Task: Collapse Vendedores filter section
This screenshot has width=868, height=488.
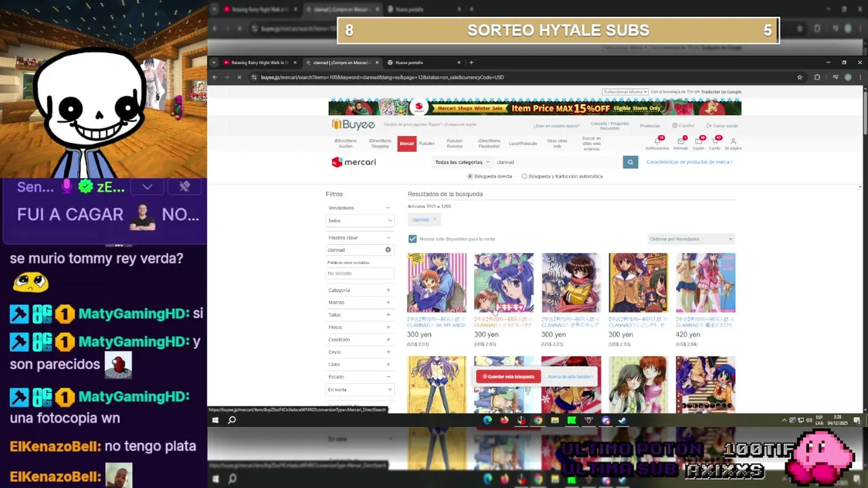Action: (388, 207)
